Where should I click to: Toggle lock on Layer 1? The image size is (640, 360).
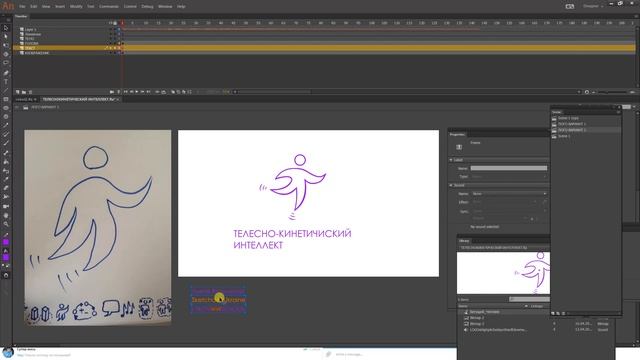tap(115, 29)
